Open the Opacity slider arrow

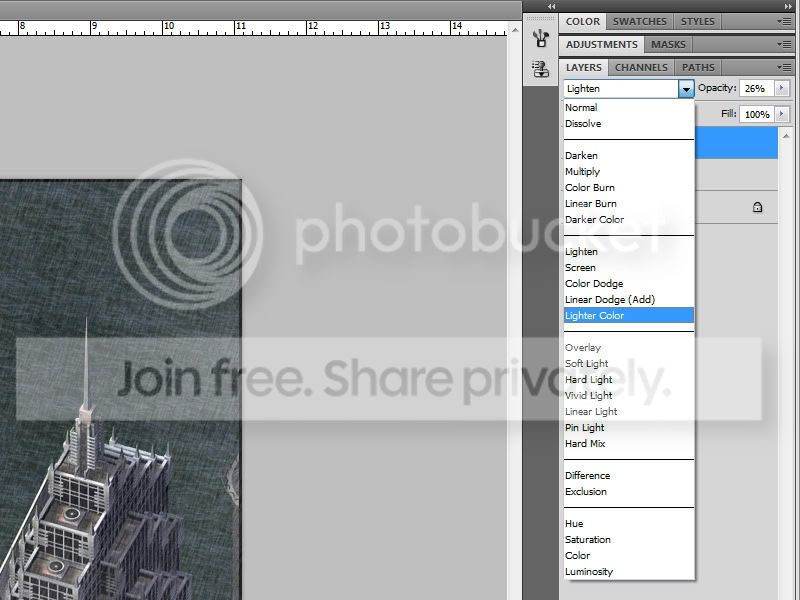point(782,88)
